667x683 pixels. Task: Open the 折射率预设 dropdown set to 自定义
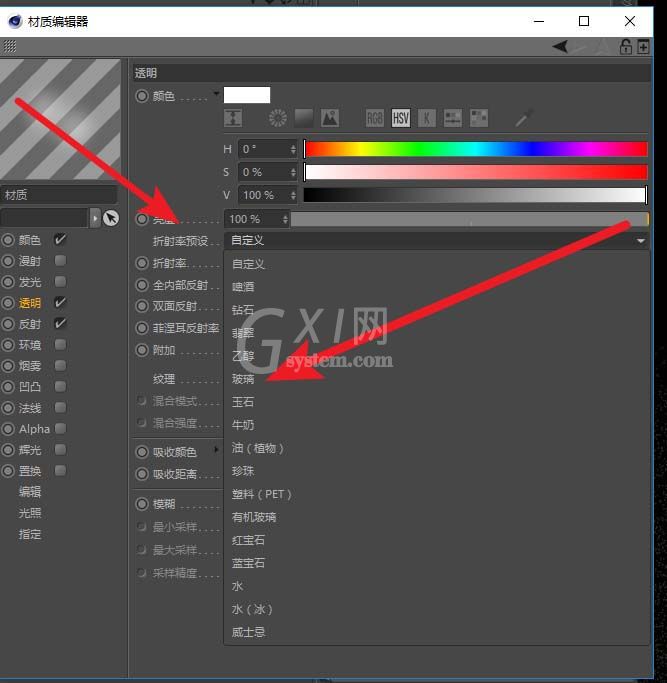point(437,240)
